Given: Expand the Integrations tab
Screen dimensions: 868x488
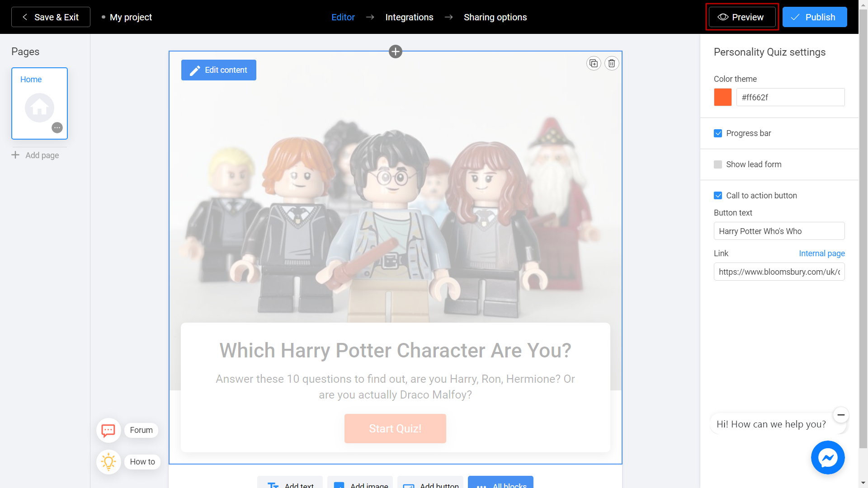Looking at the screenshot, I should coord(410,17).
